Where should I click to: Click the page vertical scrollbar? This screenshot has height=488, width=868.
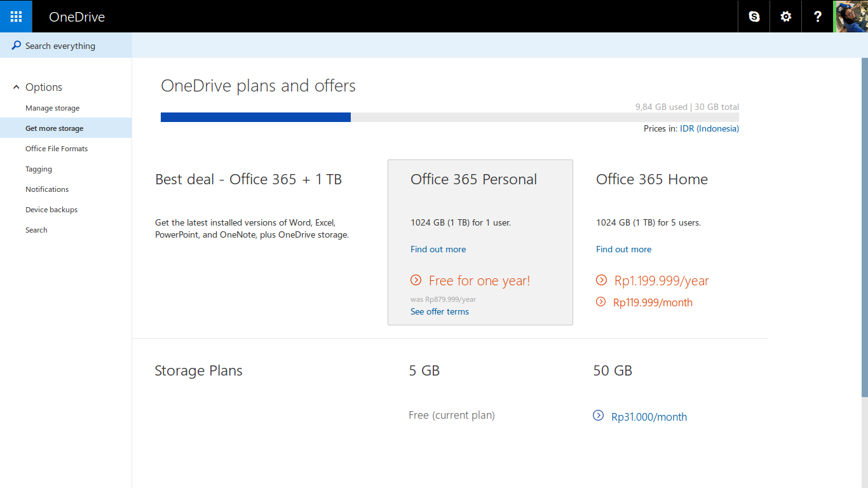coord(865,227)
